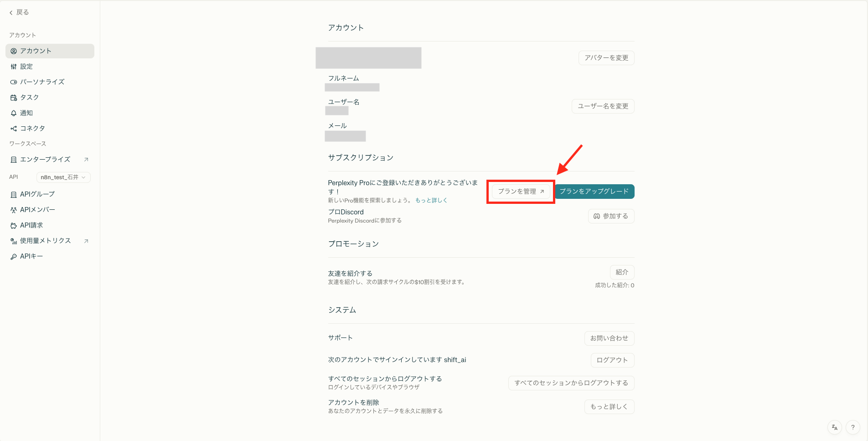Open the translation icon at bottom right
This screenshot has width=868, height=441.
click(834, 427)
